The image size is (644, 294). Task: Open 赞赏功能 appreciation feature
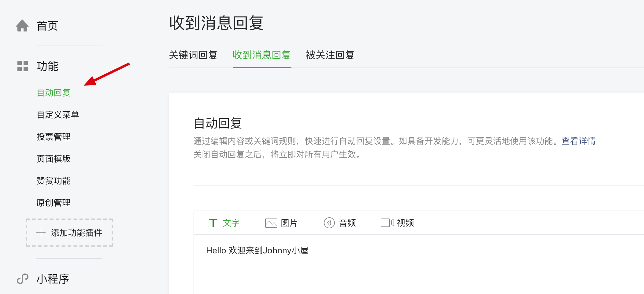pyautogui.click(x=54, y=181)
